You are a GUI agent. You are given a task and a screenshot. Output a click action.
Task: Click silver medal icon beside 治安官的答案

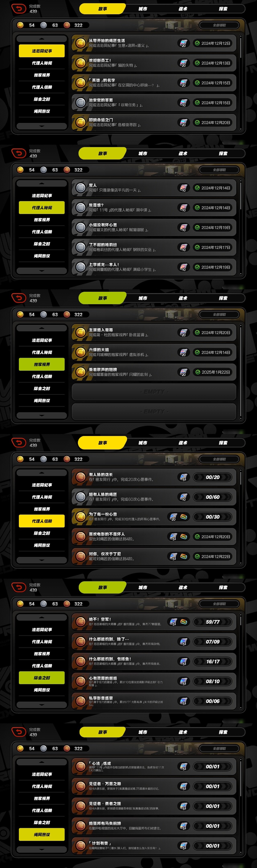81,103
